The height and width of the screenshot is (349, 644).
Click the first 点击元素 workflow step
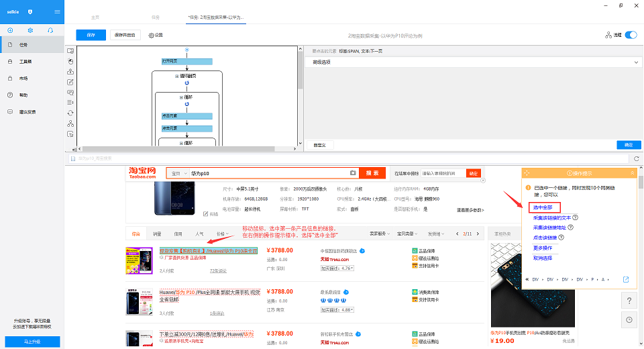(x=187, y=116)
